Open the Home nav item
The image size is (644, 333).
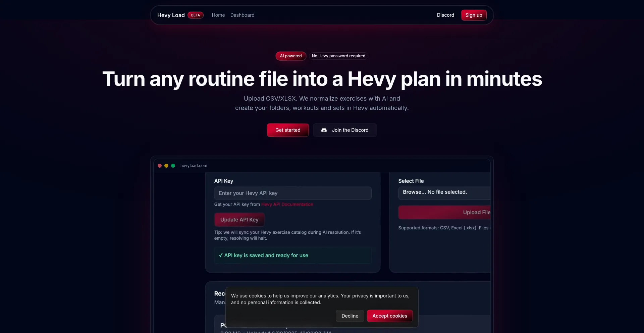[x=218, y=15]
